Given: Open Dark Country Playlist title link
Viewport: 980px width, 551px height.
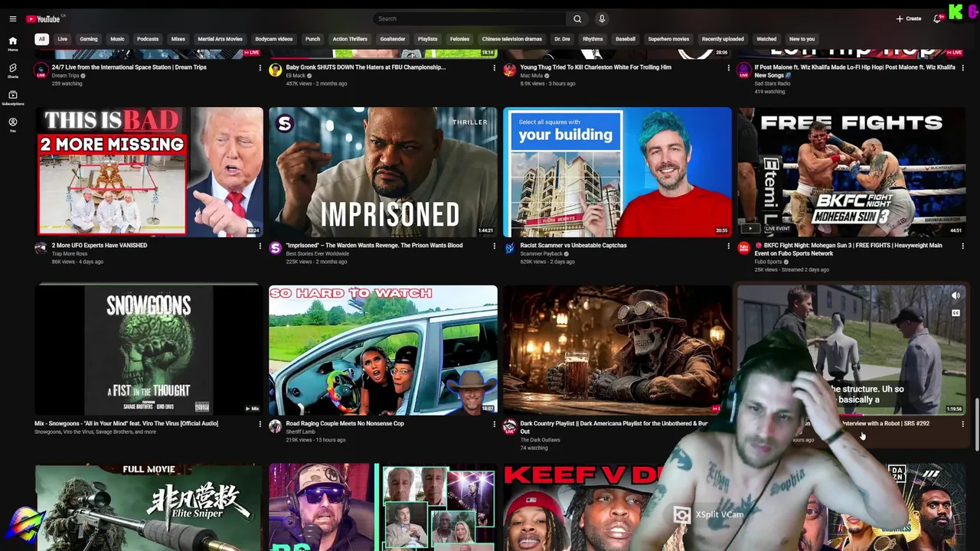Looking at the screenshot, I should tap(614, 427).
